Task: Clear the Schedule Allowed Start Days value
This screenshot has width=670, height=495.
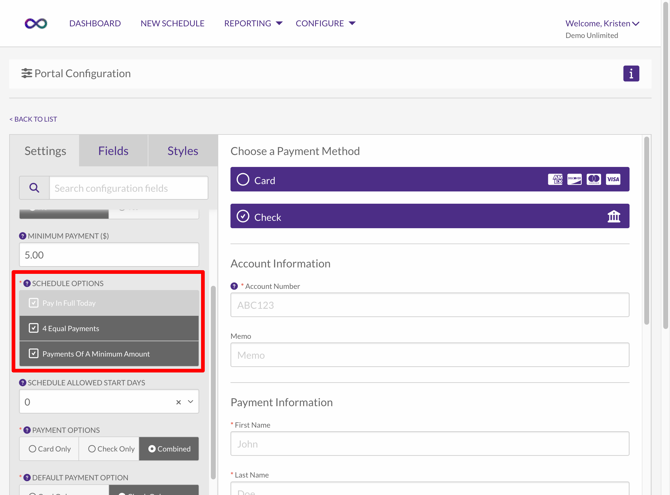Action: (179, 402)
